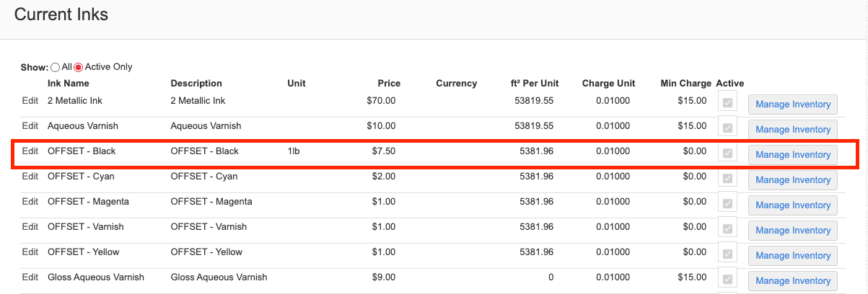
Task: Manage Inventory for Aqueous Varnish
Action: [x=793, y=130]
